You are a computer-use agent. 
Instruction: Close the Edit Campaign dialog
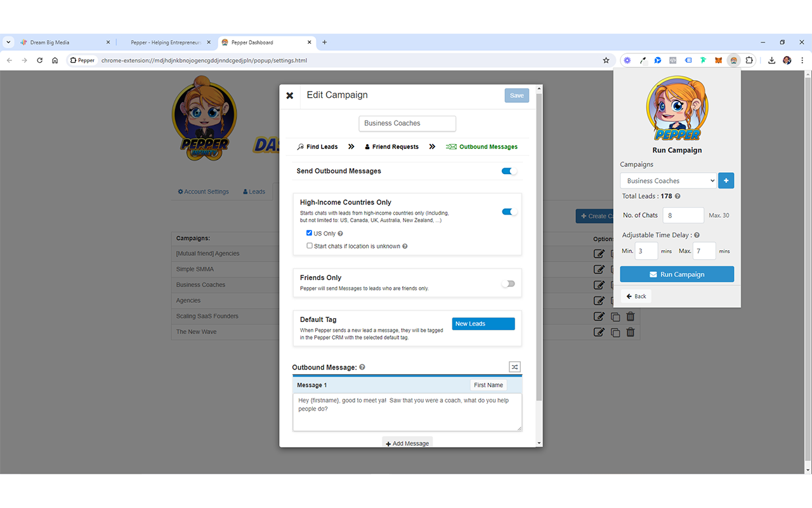coord(290,96)
